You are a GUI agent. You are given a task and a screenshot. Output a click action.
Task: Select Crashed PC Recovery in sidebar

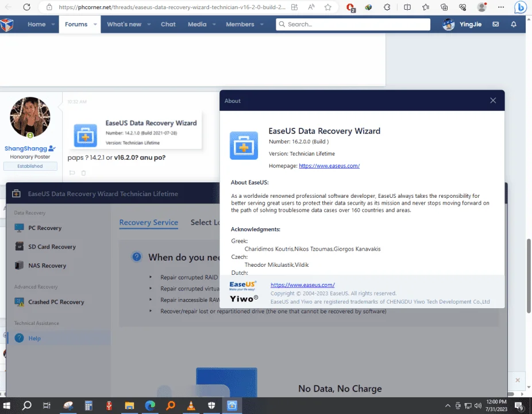56,302
